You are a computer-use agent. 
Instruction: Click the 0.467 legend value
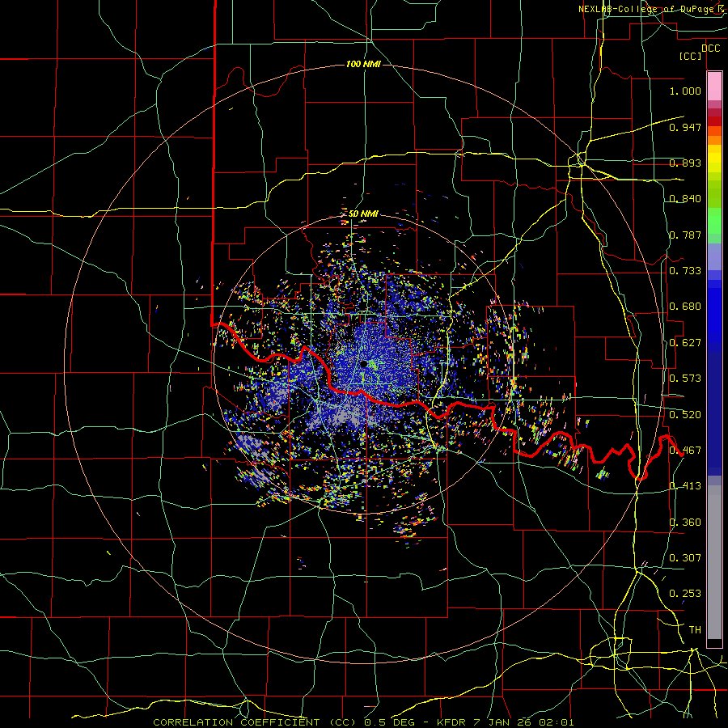685,451
